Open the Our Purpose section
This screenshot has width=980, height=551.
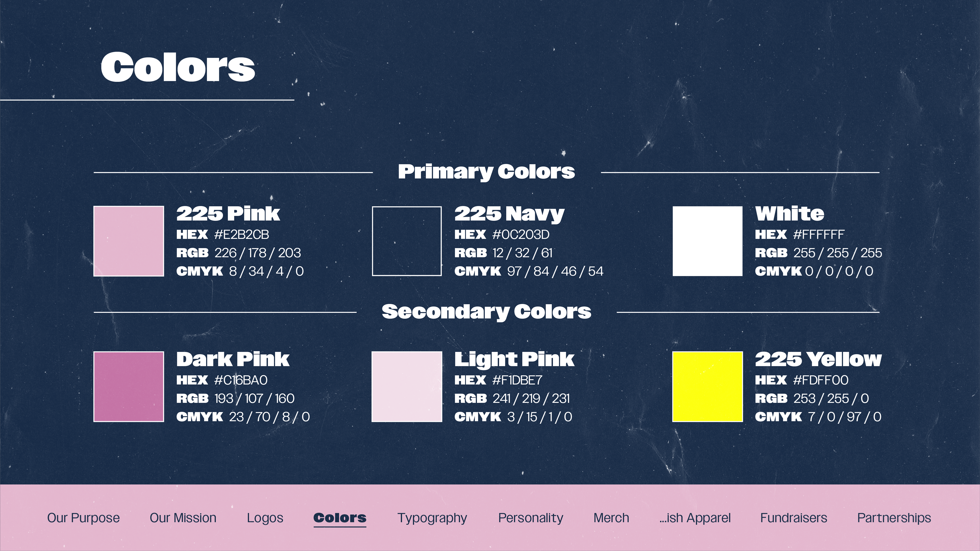point(83,518)
